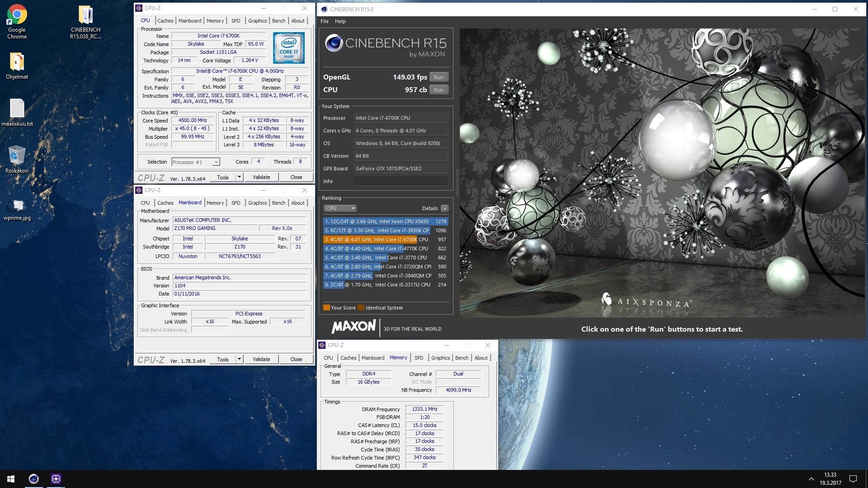Image resolution: width=868 pixels, height=488 pixels.
Task: Open maaliskuu.txt file on desktop
Action: pos(17,112)
